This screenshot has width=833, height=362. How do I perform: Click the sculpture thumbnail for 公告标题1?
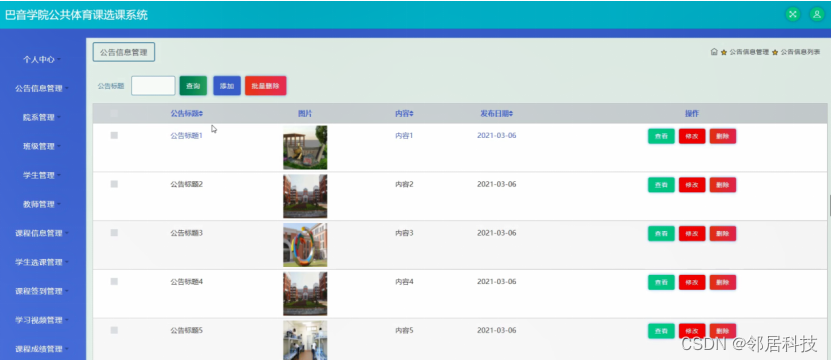(305, 147)
